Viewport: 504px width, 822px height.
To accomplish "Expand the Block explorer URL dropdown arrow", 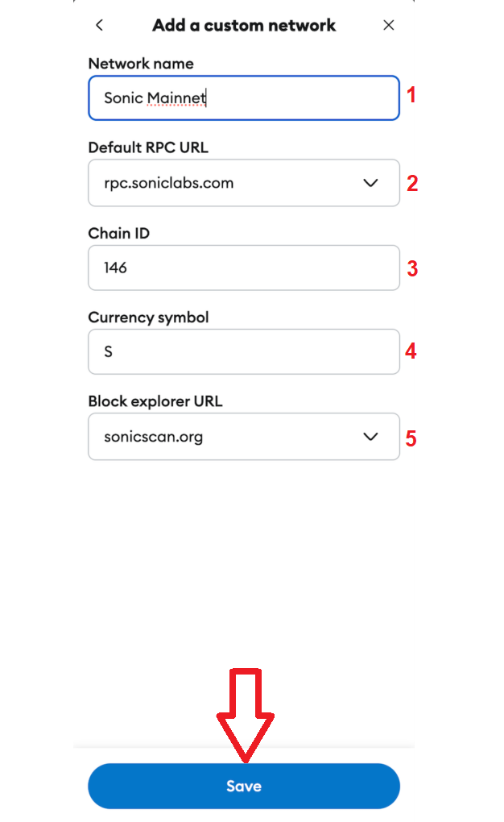I will tap(370, 437).
